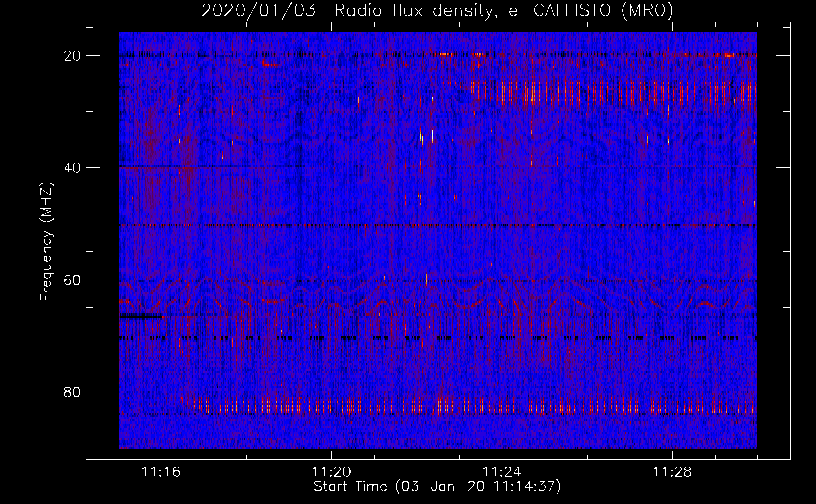Screen dimensions: 816x504
Task: Pick the 11:16 time axis label
Action: 161,472
